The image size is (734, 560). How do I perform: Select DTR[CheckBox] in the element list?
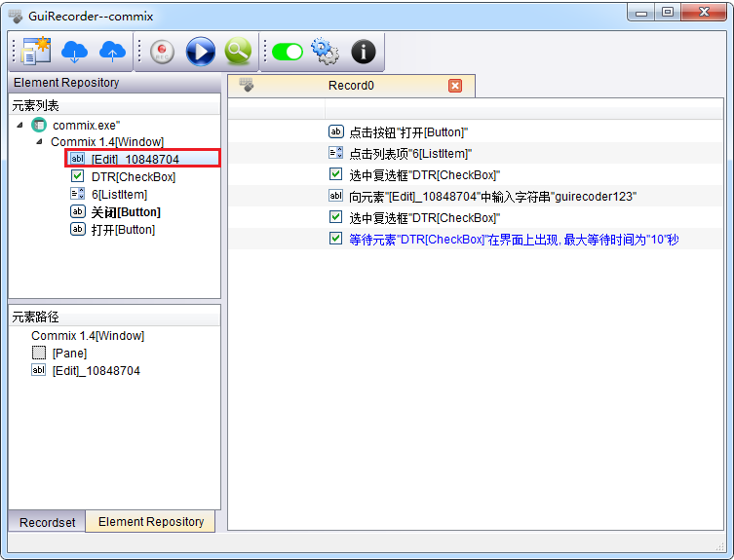coord(134,177)
